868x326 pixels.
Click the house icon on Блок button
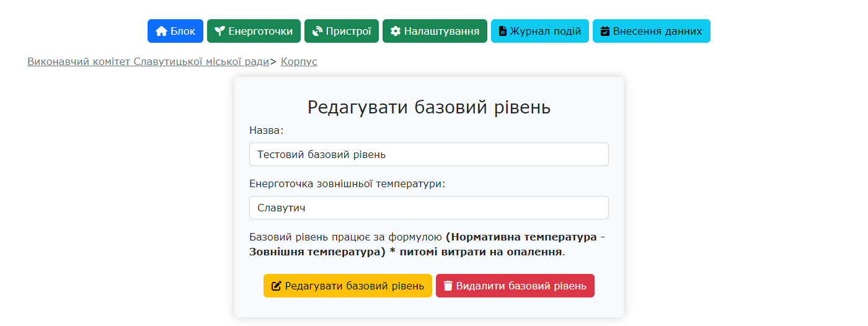(162, 31)
